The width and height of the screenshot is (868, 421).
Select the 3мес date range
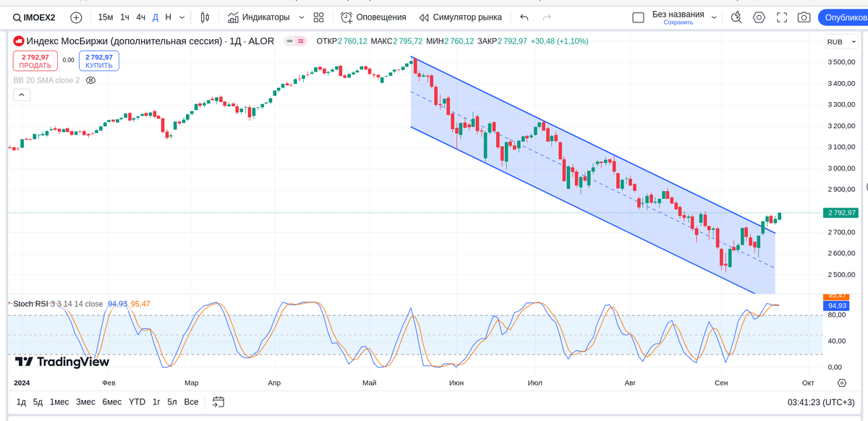point(85,401)
